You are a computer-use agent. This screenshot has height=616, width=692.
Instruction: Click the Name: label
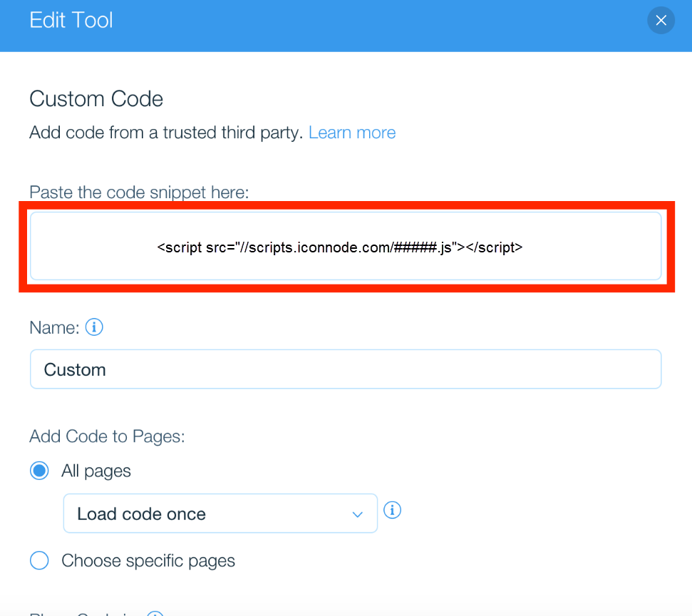pos(54,328)
